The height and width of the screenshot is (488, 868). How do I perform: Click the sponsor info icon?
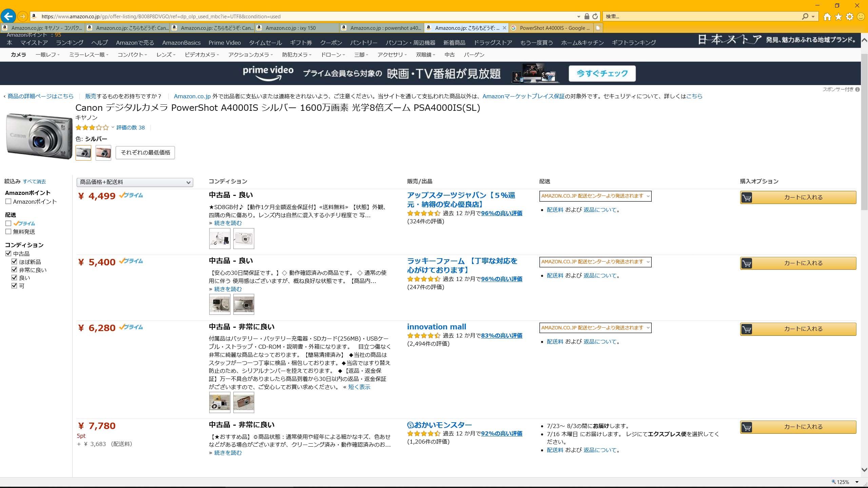click(x=857, y=89)
